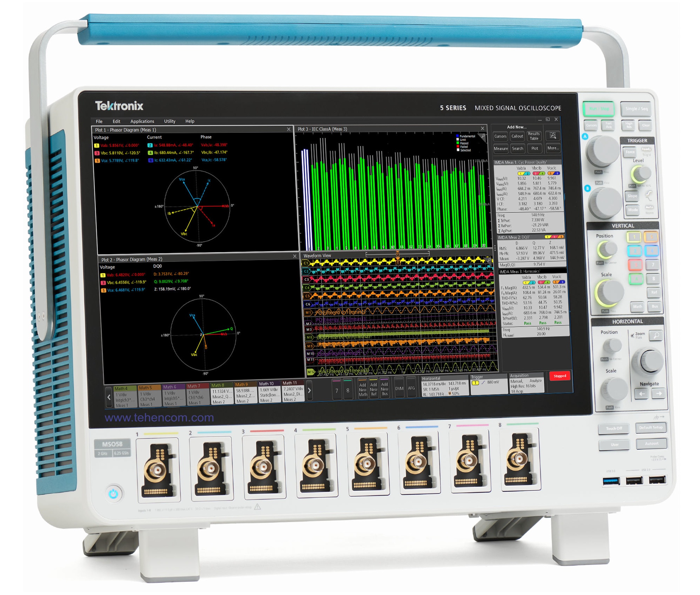The height and width of the screenshot is (595, 700).
Task: Open the AFG button
Action: (x=411, y=387)
